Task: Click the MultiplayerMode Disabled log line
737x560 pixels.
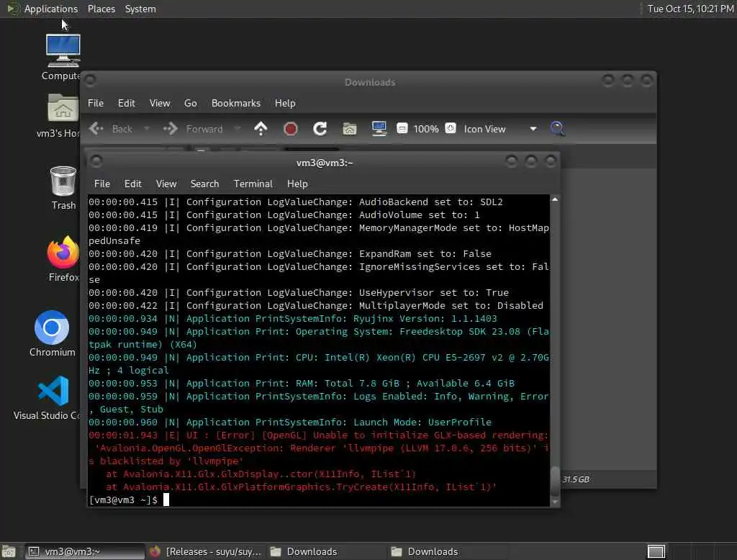Action: [x=316, y=306]
